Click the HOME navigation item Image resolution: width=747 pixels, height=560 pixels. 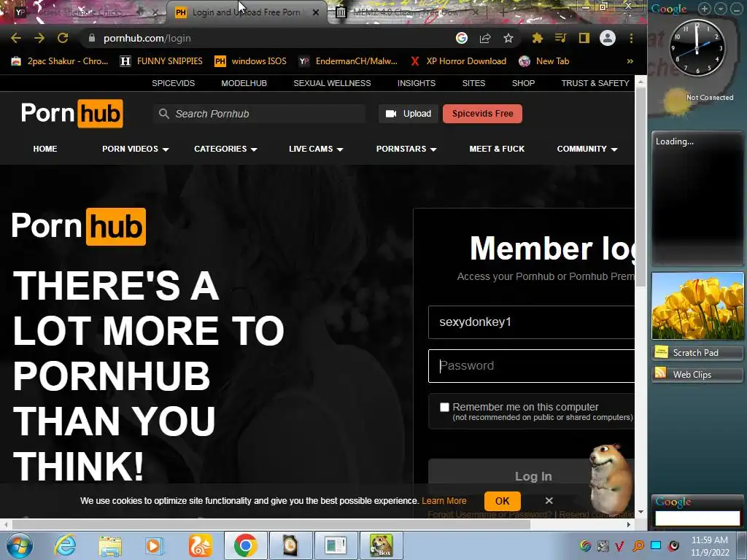coord(45,149)
